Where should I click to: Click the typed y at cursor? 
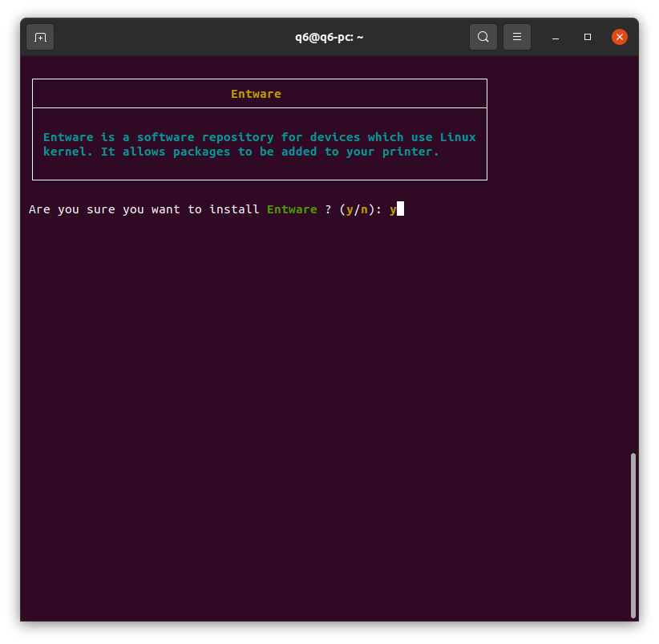pos(393,209)
